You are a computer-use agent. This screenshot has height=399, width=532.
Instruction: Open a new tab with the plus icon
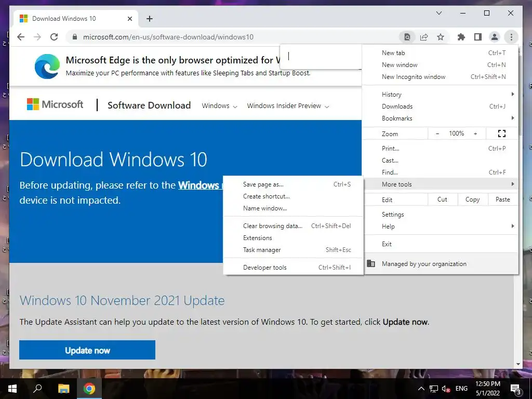point(150,19)
